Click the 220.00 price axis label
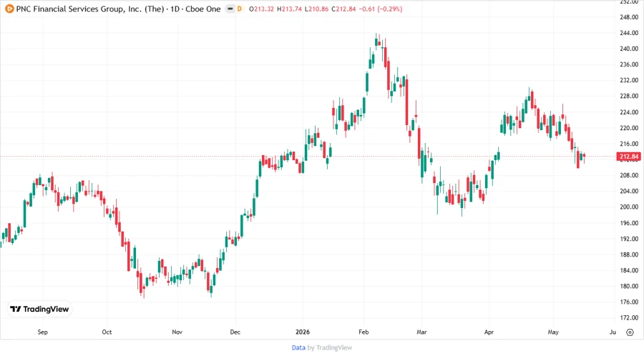Image resolution: width=644 pixels, height=356 pixels. tap(629, 128)
